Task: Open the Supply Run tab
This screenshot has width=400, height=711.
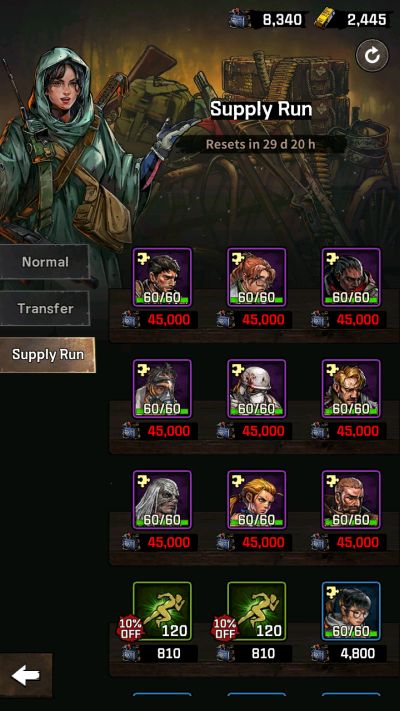Action: [x=48, y=355]
